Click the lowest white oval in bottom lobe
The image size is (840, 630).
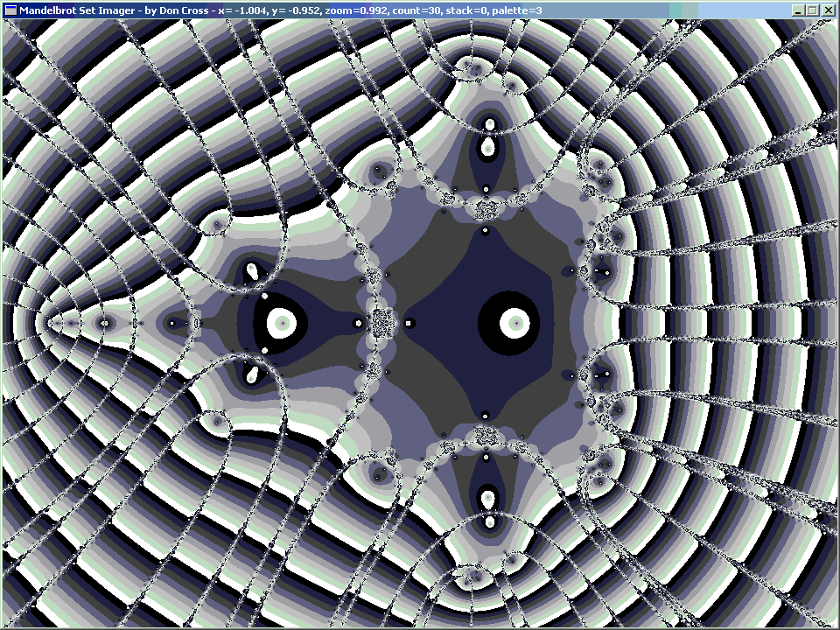(490, 521)
